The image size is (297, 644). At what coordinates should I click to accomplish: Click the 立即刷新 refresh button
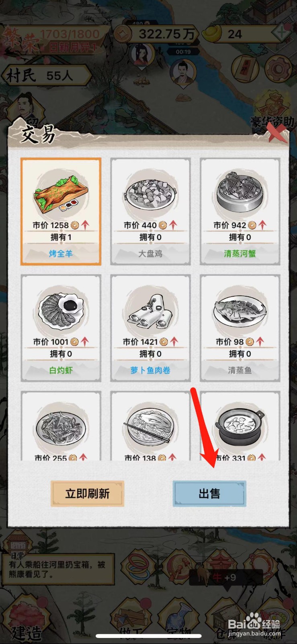87,493
